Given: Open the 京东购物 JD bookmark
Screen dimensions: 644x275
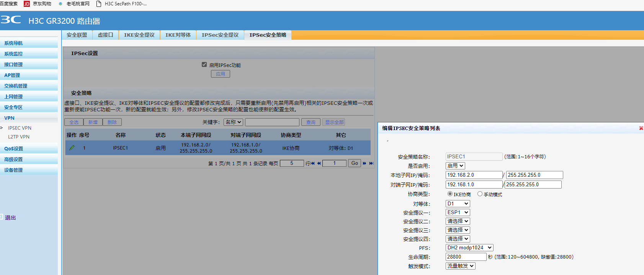Looking at the screenshot, I should coord(38,4).
